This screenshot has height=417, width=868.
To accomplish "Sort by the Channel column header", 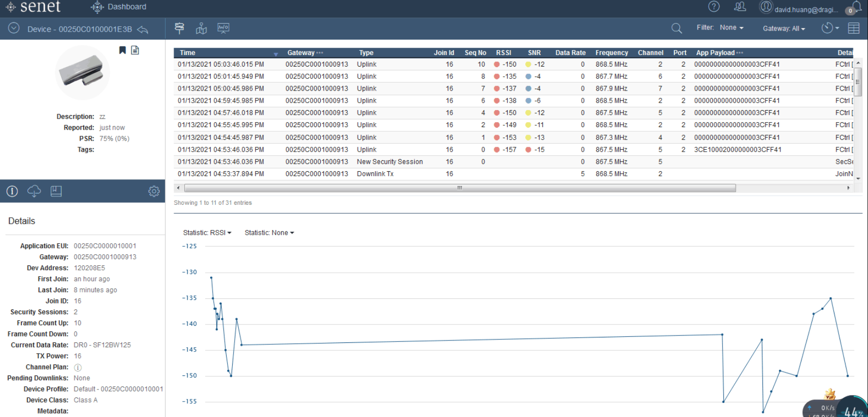I will (650, 53).
